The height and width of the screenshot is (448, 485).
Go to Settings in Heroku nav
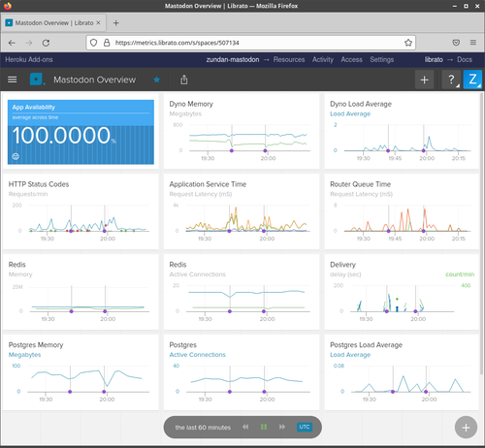[382, 59]
